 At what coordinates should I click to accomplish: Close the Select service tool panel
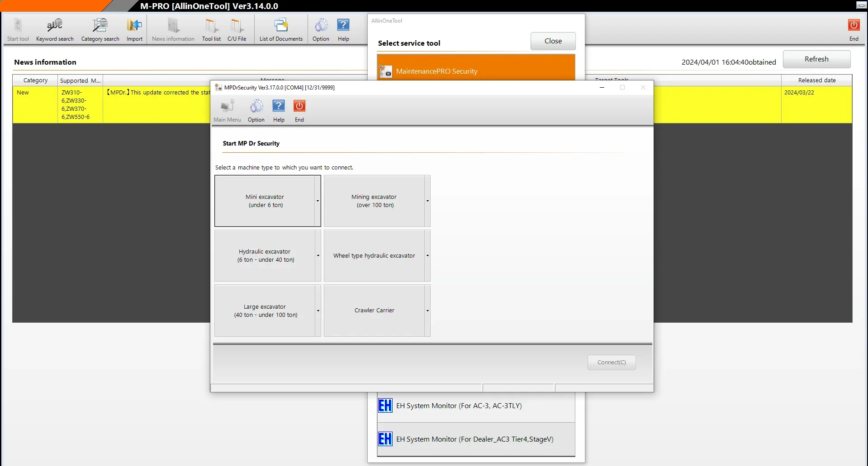point(553,41)
